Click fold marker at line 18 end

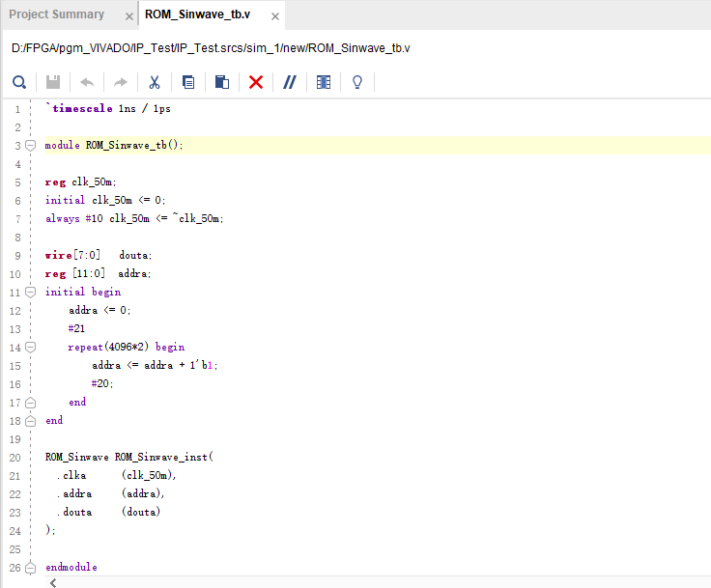pos(30,421)
